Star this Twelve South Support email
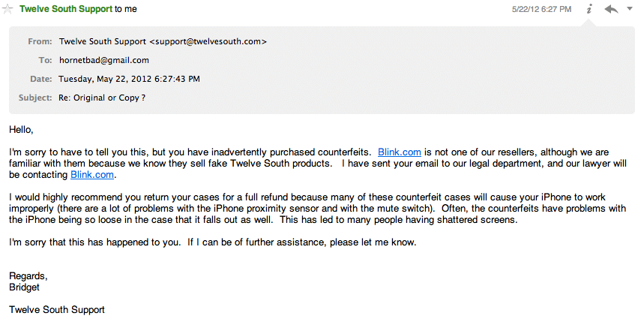The height and width of the screenshot is (328, 644). pos(7,9)
